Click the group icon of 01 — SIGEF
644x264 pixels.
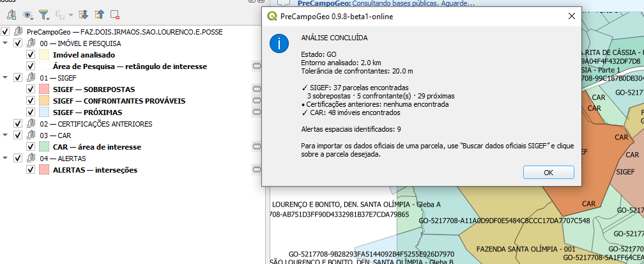coord(32,78)
